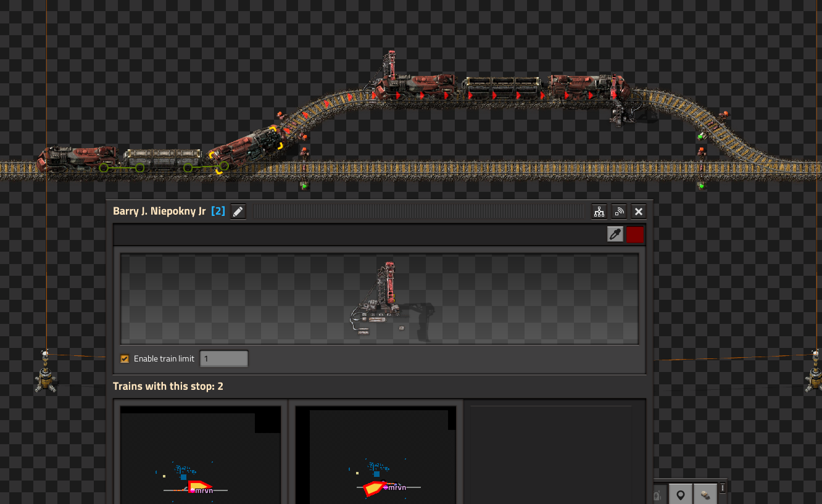Select the locomotive parked at the left
Screen dimensions: 822x504
coord(77,159)
